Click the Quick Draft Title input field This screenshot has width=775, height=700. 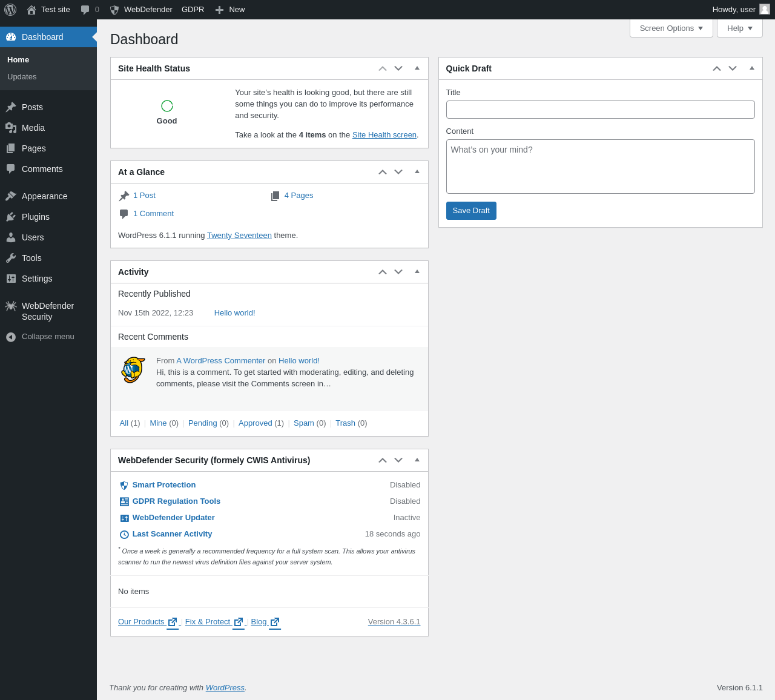[x=600, y=110]
